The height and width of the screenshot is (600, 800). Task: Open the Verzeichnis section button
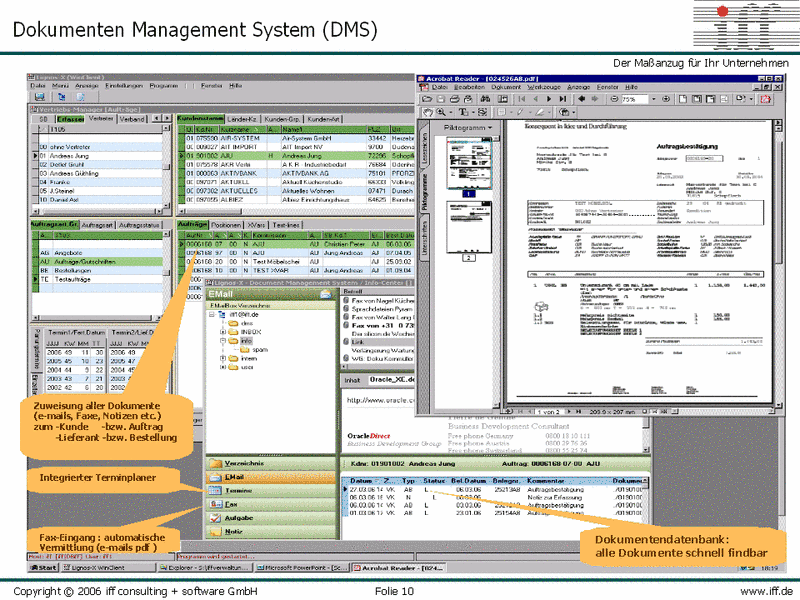(271, 463)
